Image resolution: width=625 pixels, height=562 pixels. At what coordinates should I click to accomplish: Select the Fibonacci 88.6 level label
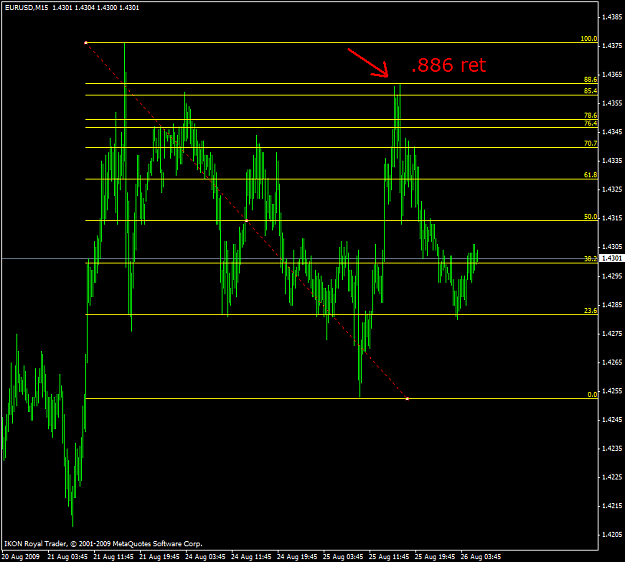(591, 80)
